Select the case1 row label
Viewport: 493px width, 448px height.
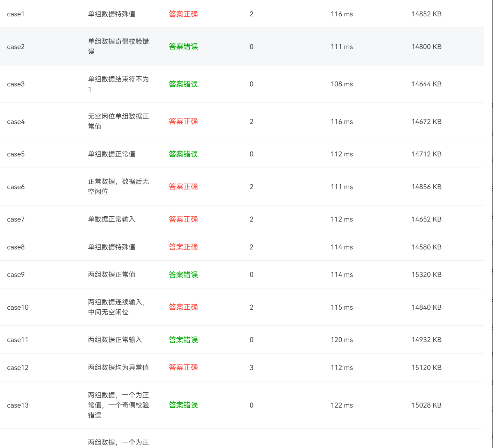tap(16, 14)
